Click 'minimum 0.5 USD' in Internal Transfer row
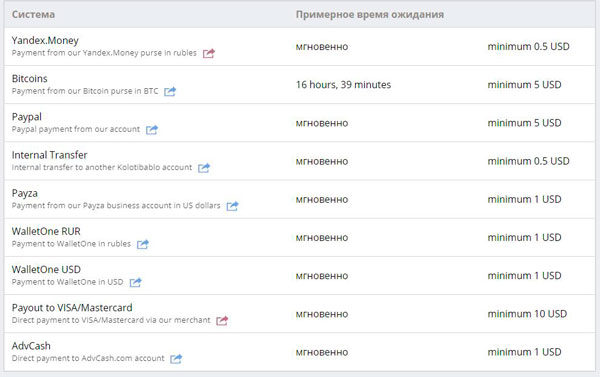Viewport: 600px width, 377px height. click(x=528, y=161)
